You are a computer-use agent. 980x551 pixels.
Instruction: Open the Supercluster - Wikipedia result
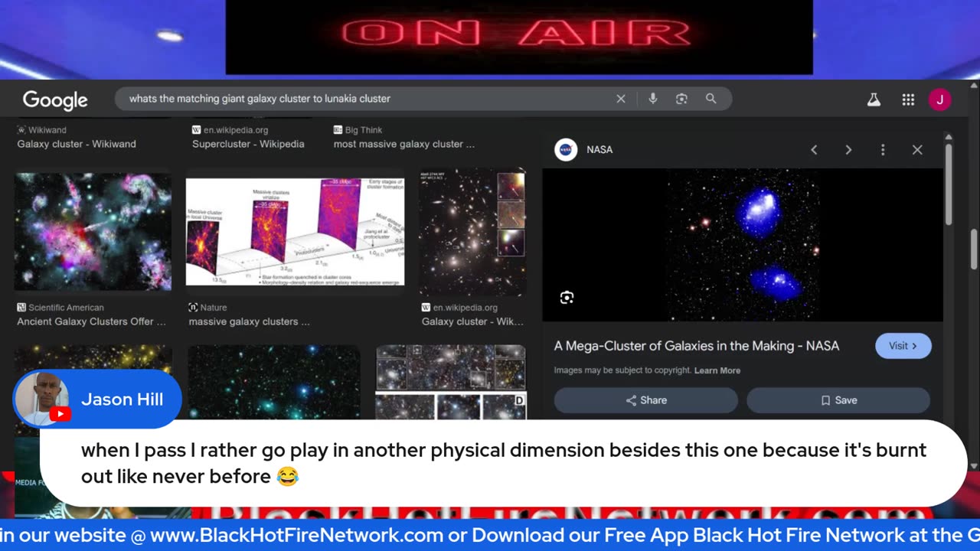coord(248,144)
